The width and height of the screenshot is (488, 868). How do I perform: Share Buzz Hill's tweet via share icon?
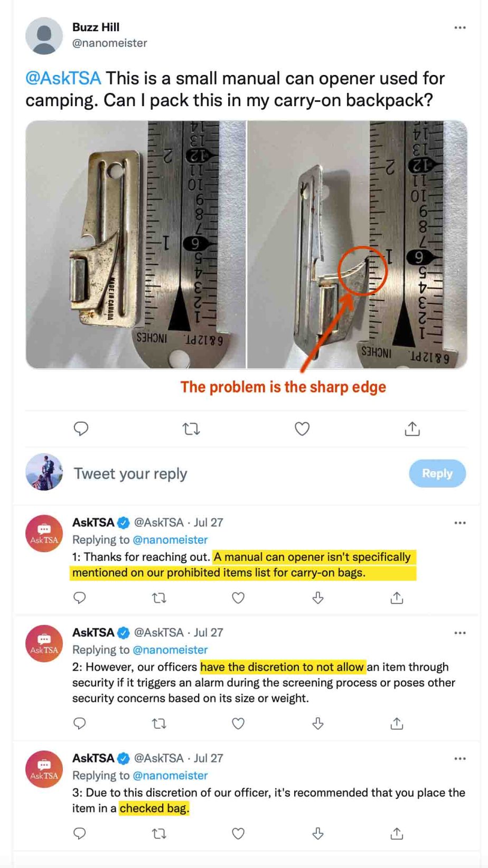point(412,429)
